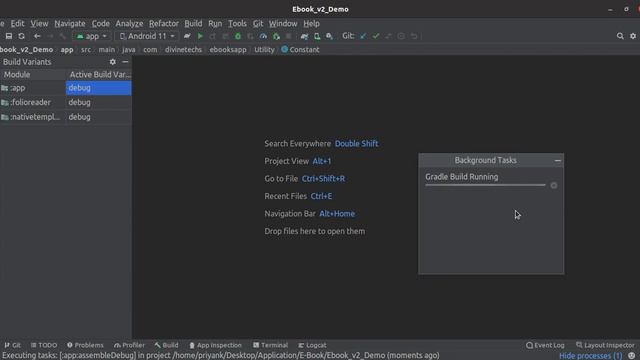
Task: Click the Active Build Variant column header
Action: click(99, 75)
